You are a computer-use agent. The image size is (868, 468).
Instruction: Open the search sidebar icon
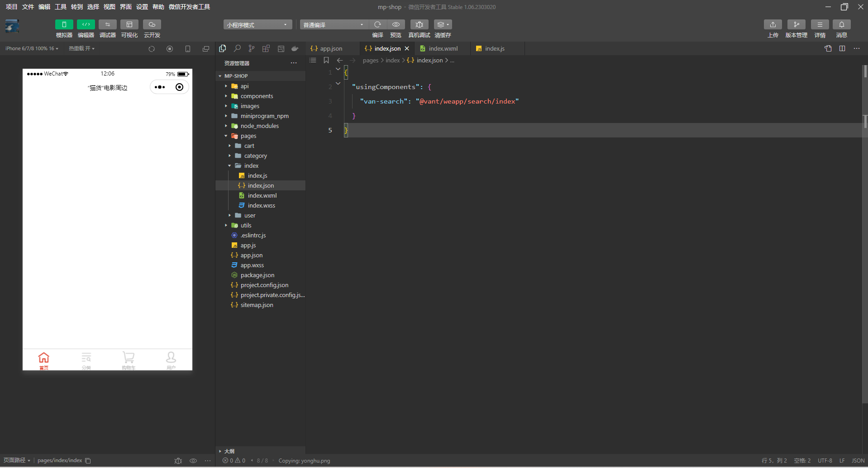pos(237,48)
